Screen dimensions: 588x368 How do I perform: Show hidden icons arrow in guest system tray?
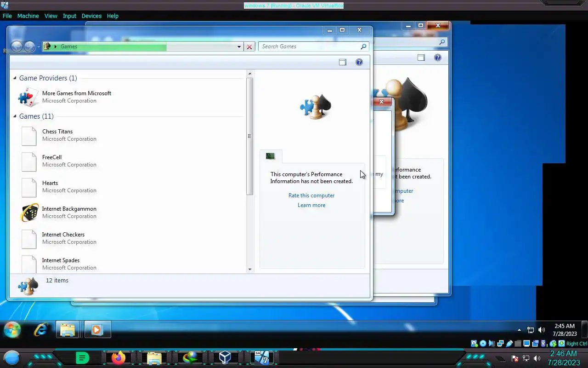[519, 330]
